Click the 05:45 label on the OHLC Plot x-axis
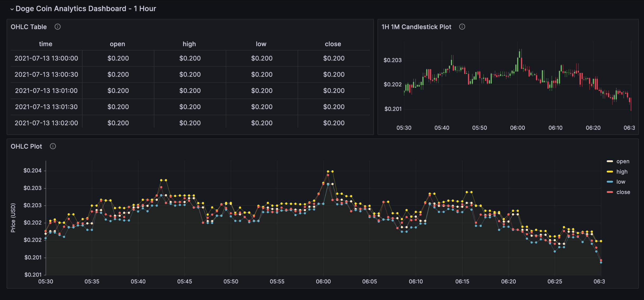This screenshot has width=644, height=300. [x=185, y=281]
